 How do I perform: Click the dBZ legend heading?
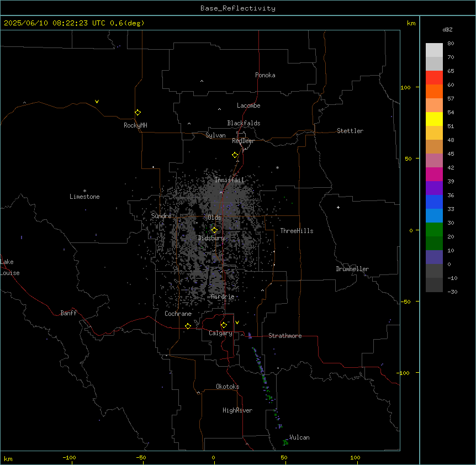(x=447, y=29)
